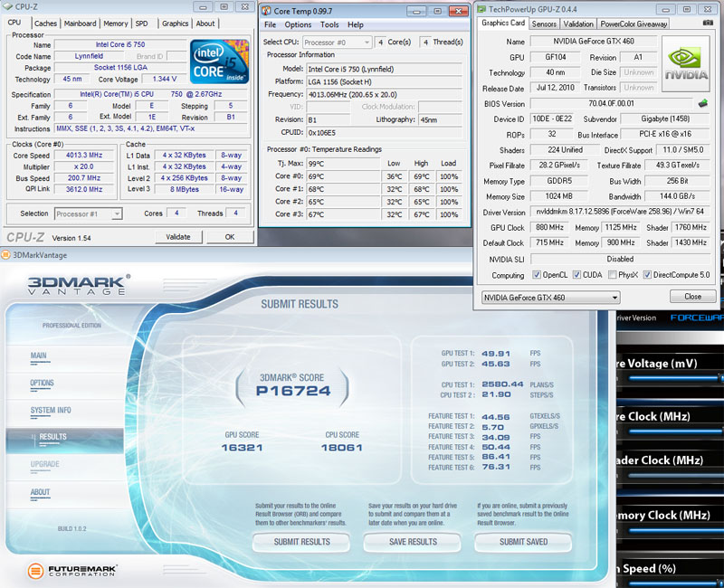Click the Core Speed value 4013.3 MHz
724x588 pixels.
[x=84, y=156]
